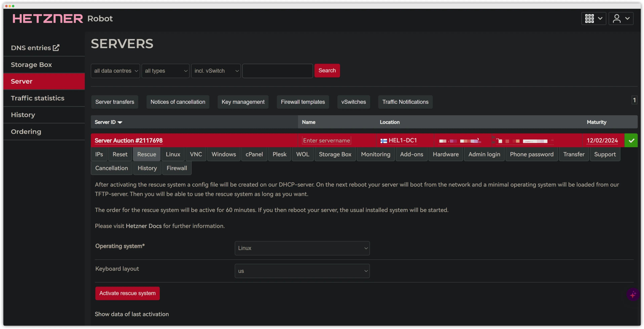644x329 pixels.
Task: Click the Location column header
Action: point(389,122)
